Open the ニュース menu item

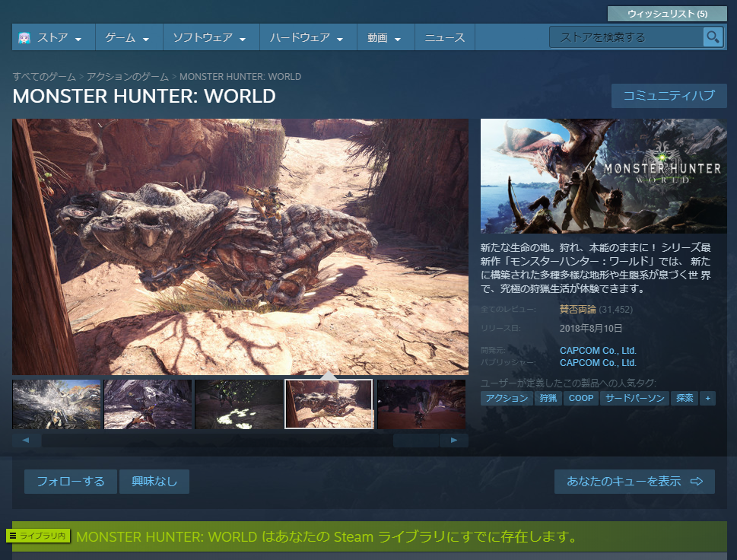(x=445, y=37)
